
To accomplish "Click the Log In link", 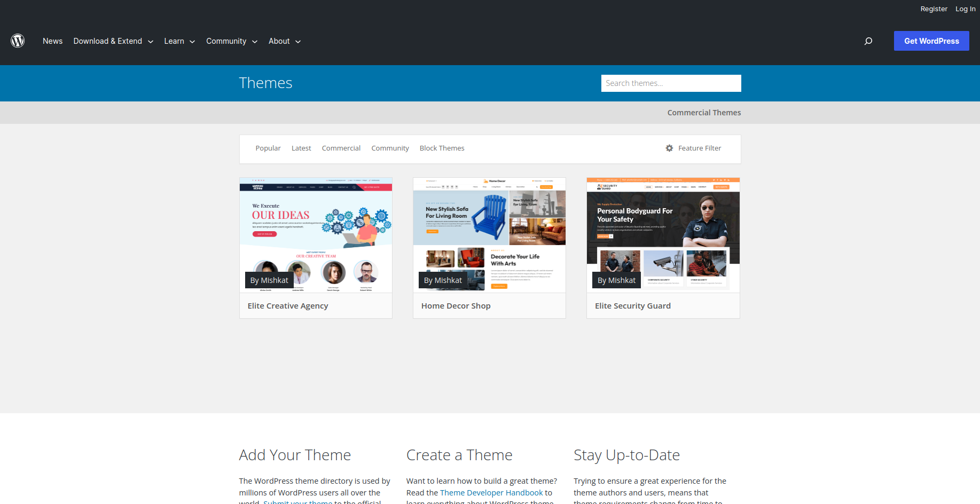I will coord(966,9).
